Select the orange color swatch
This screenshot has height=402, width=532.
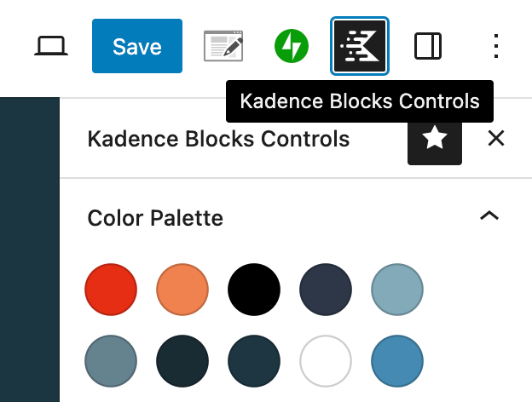pos(182,290)
